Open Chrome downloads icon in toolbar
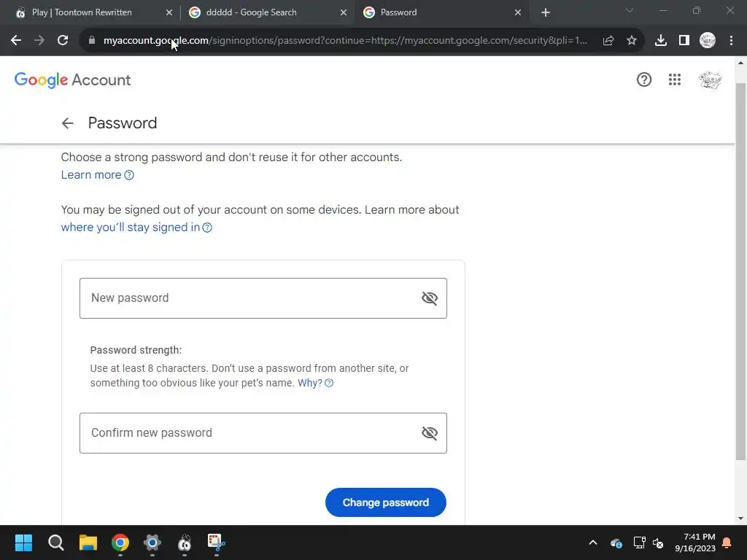Viewport: 747px width, 560px height. (660, 41)
